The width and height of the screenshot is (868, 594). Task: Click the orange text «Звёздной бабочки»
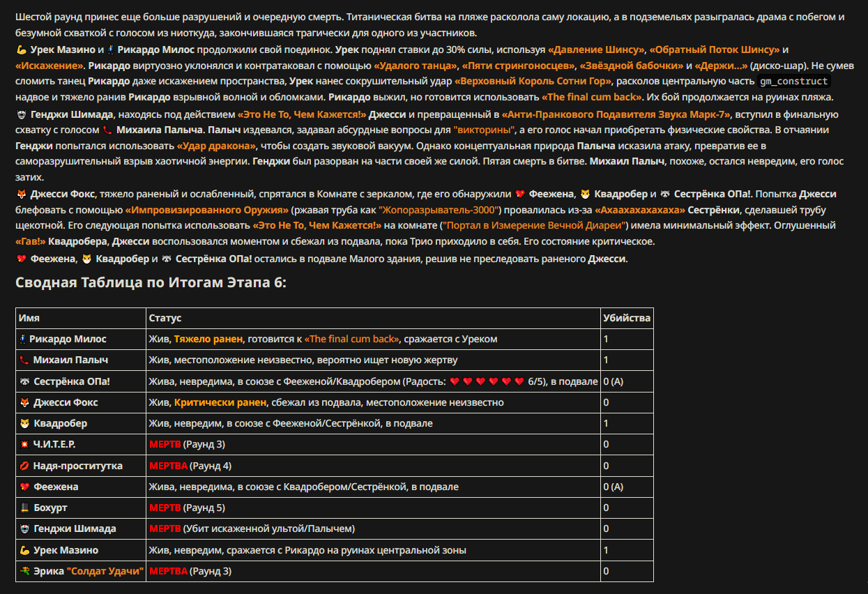632,66
